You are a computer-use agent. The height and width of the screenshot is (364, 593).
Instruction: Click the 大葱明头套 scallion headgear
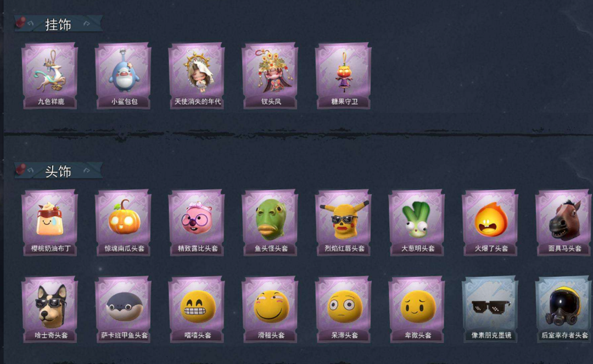[x=417, y=223]
